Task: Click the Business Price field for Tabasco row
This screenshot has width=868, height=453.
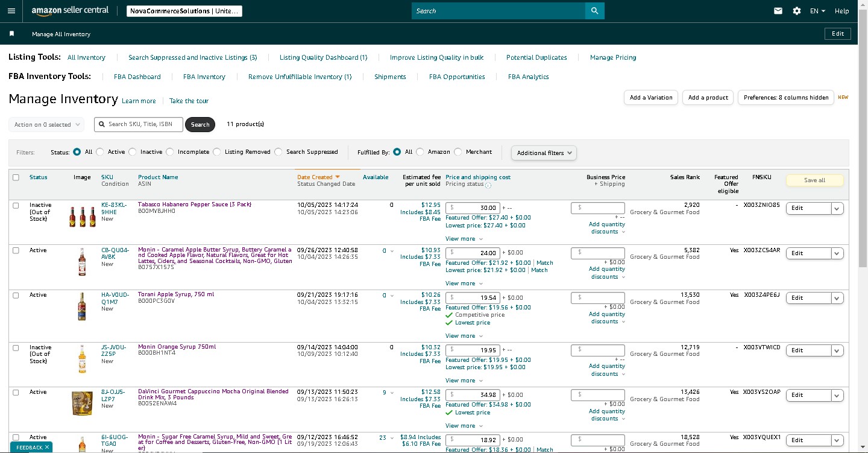Action: click(598, 207)
